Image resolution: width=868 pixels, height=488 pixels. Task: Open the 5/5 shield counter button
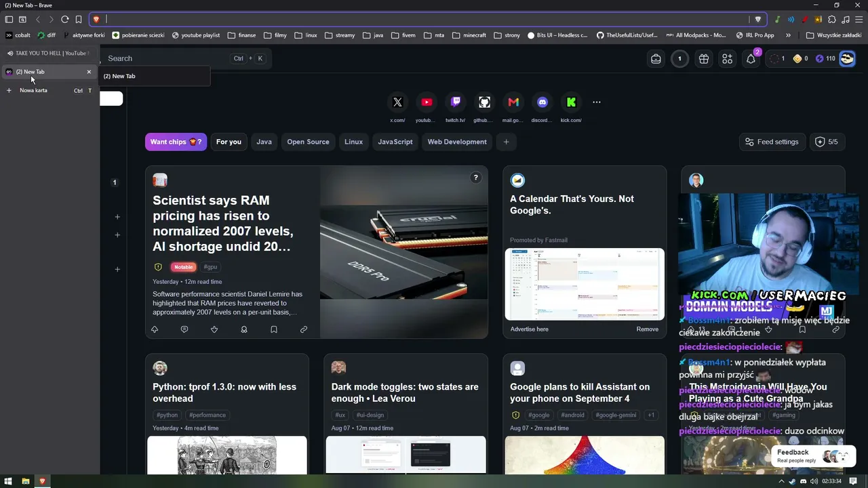click(827, 142)
